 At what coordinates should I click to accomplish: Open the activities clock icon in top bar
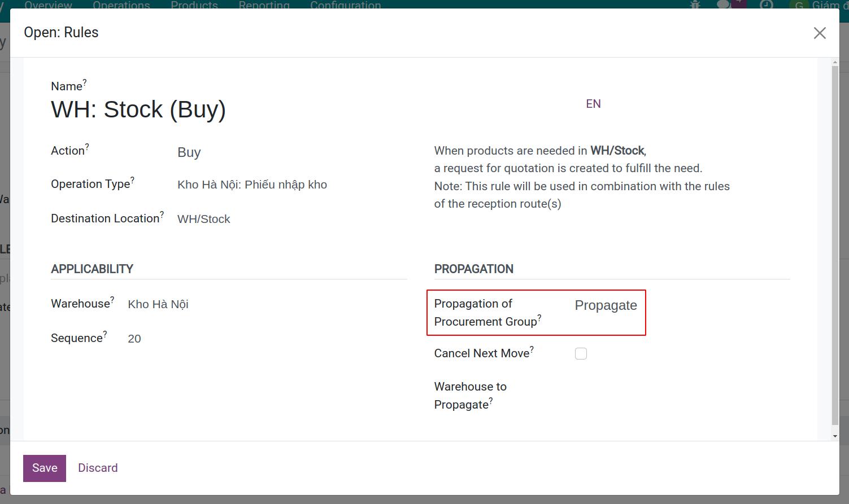point(767,5)
